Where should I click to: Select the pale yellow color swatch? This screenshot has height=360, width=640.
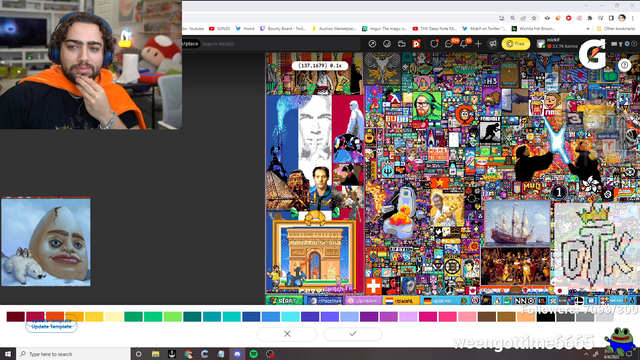114,317
